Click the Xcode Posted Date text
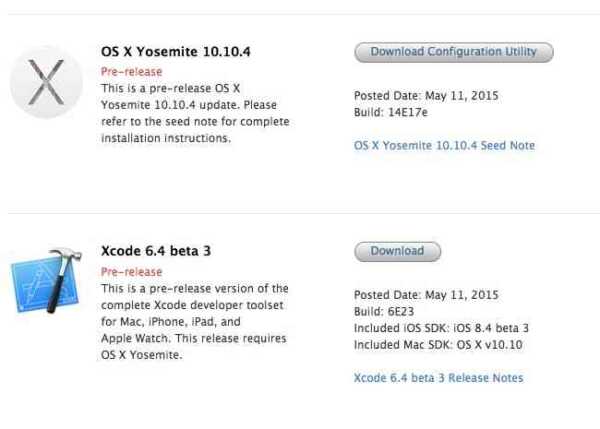 point(426,295)
